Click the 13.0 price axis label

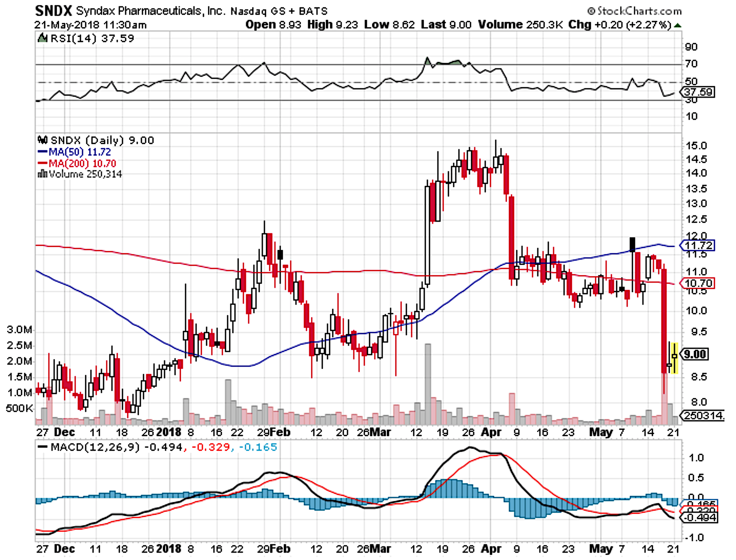pos(697,203)
